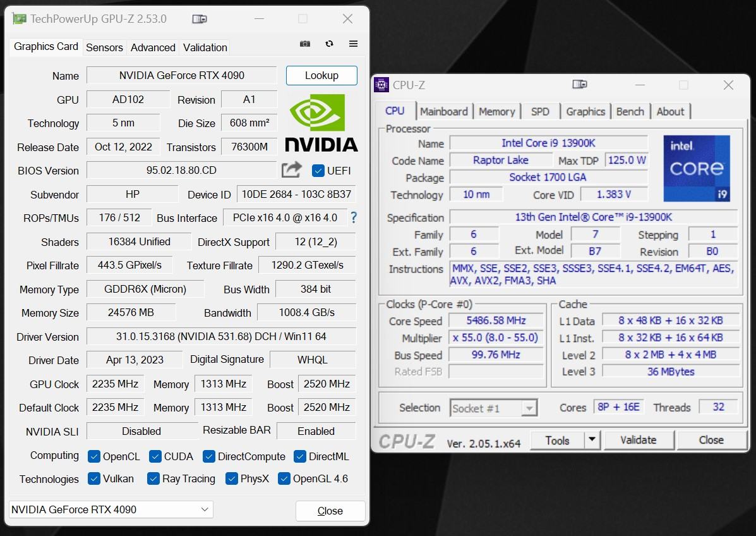This screenshot has height=536, width=756.
Task: Click the Bandwidth value 1008.4 GB/s
Action: (307, 313)
